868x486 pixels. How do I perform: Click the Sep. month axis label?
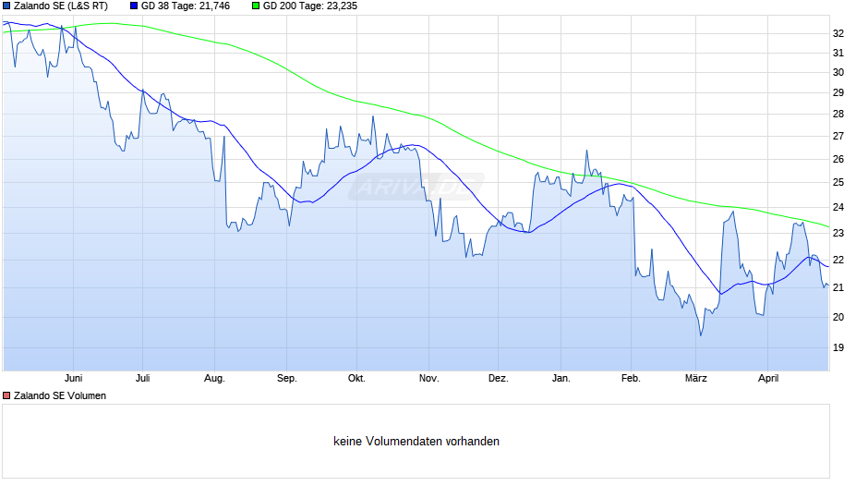click(287, 378)
